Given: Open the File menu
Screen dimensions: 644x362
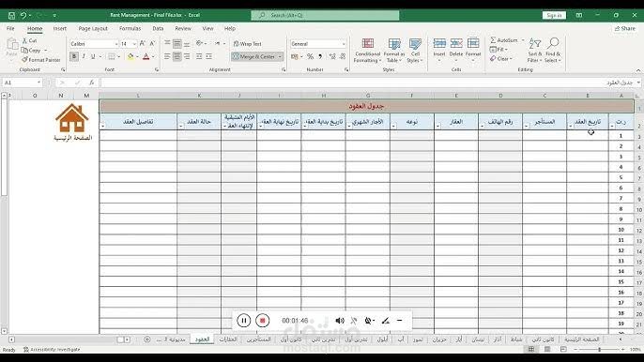Looking at the screenshot, I should pos(10,28).
